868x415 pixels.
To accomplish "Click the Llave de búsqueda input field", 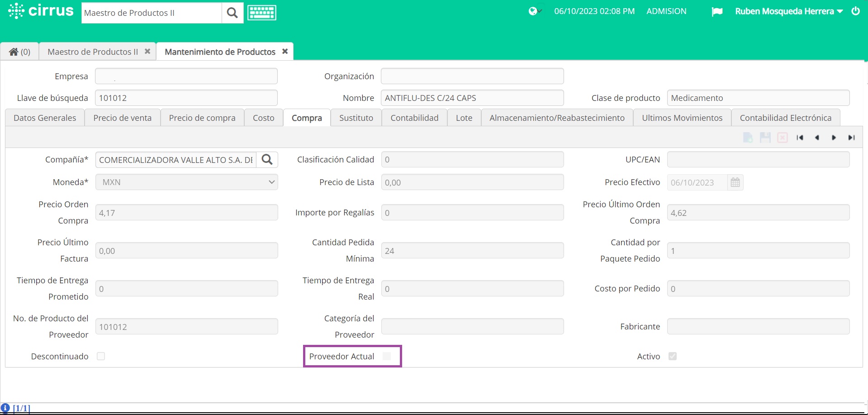I will coord(186,98).
